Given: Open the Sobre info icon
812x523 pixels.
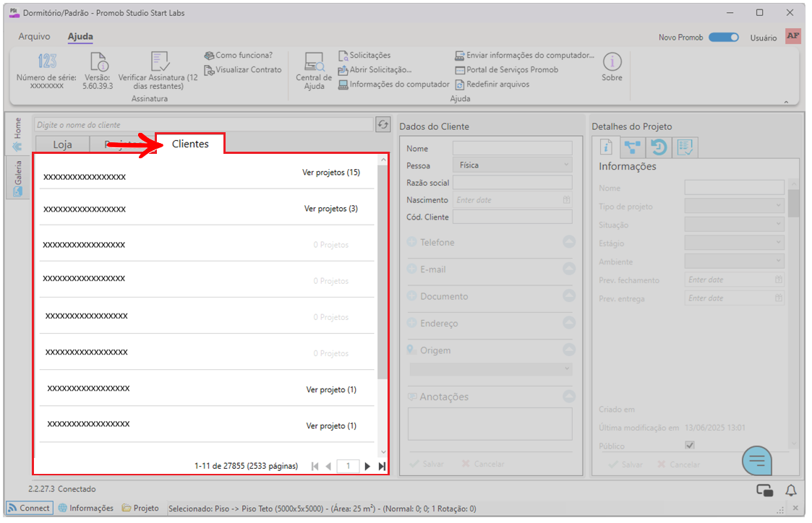Looking at the screenshot, I should tap(612, 61).
